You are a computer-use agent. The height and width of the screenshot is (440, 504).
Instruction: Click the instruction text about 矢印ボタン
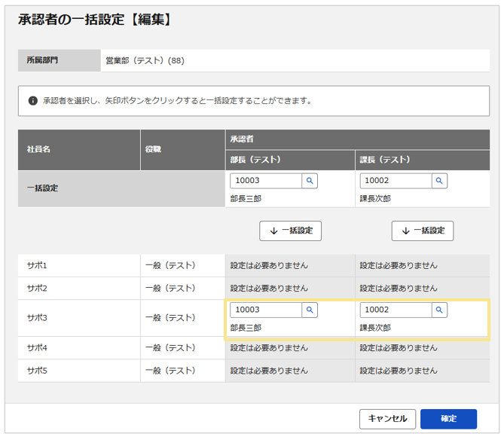click(x=178, y=101)
